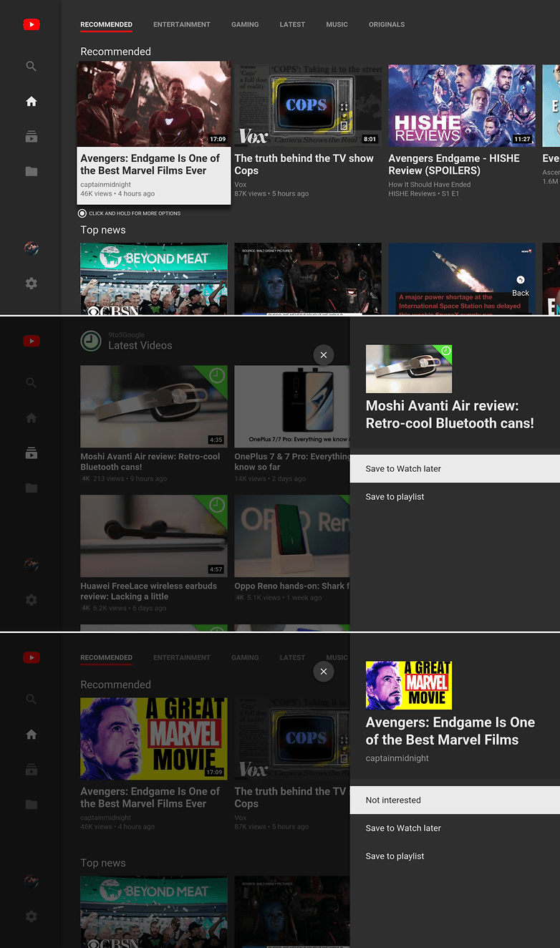Open the Oppo Reno hands-on video thumbnail
Image resolution: width=560 pixels, height=948 pixels.
click(292, 536)
